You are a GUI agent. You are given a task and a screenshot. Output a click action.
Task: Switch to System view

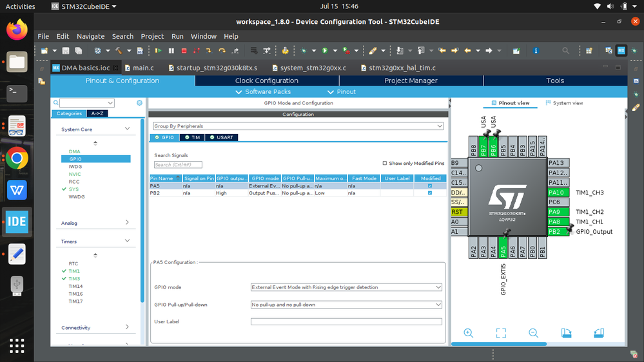564,103
